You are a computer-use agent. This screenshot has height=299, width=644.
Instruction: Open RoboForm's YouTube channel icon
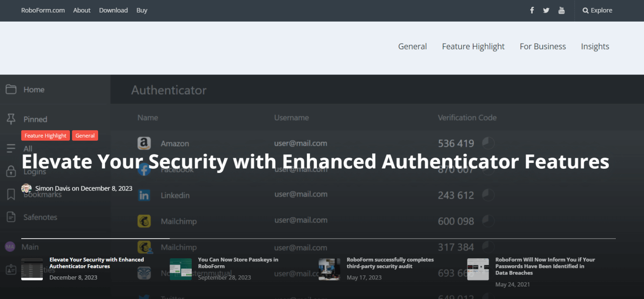pyautogui.click(x=561, y=10)
